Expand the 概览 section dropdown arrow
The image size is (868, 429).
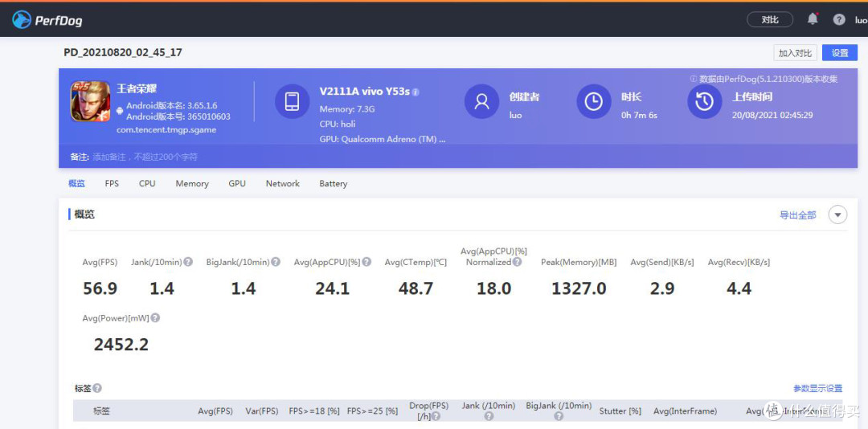pos(837,214)
